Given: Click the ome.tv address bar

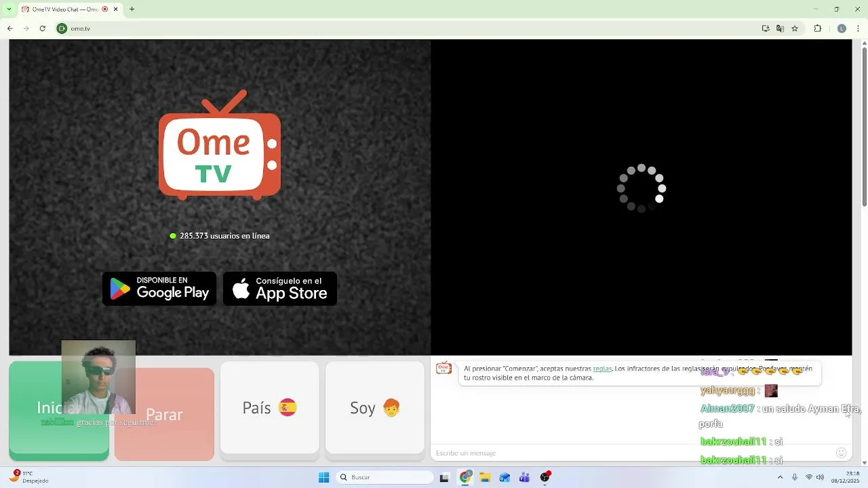Looking at the screenshot, I should point(407,28).
